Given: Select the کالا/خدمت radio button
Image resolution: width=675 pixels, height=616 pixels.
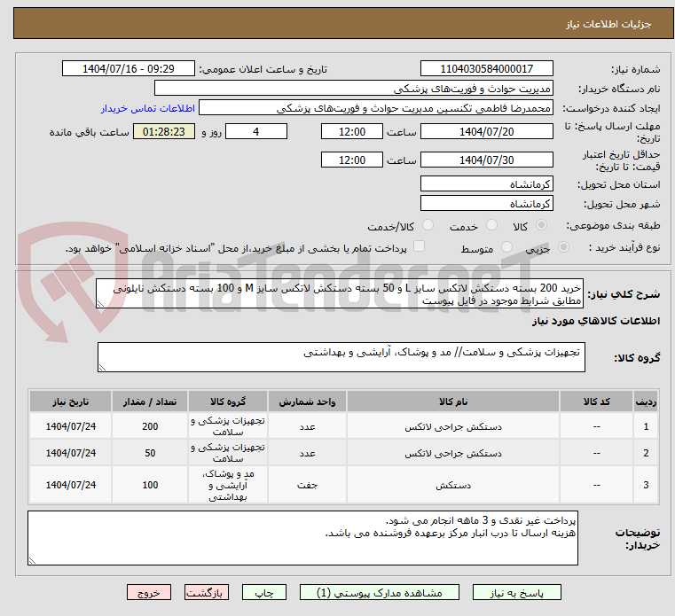Looking at the screenshot, I should pos(428,225).
